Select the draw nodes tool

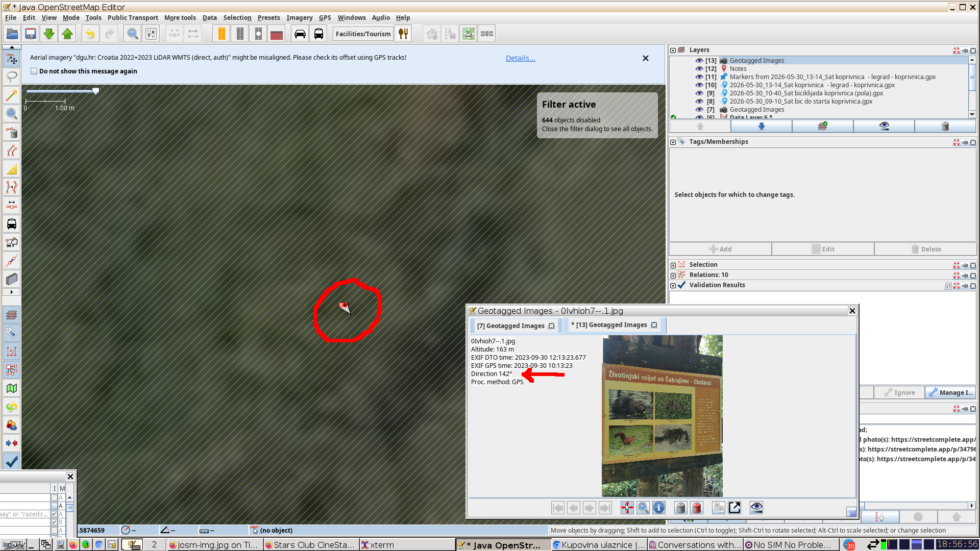click(x=12, y=95)
